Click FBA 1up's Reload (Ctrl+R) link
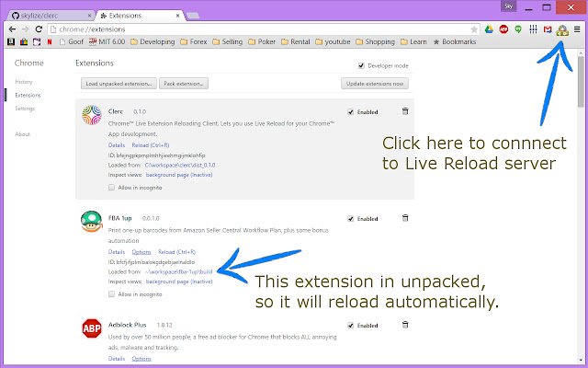Viewport: 588px width, 368px height. pos(176,252)
